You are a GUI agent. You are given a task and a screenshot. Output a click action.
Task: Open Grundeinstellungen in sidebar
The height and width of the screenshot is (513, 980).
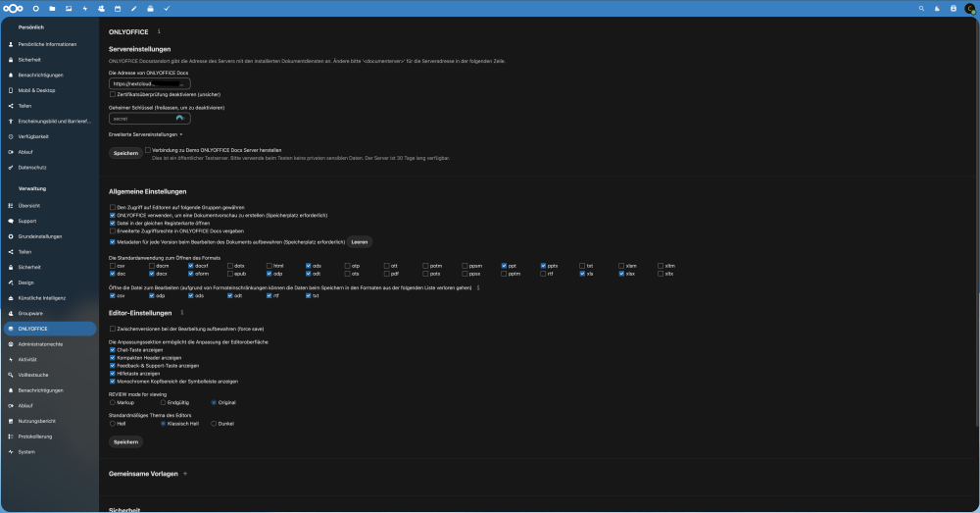pos(50,236)
